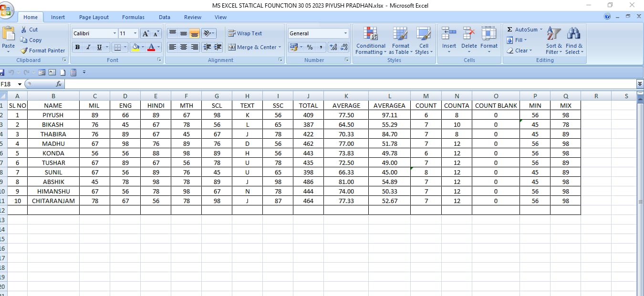
Task: Click the Increase Font Size icon
Action: tap(146, 33)
